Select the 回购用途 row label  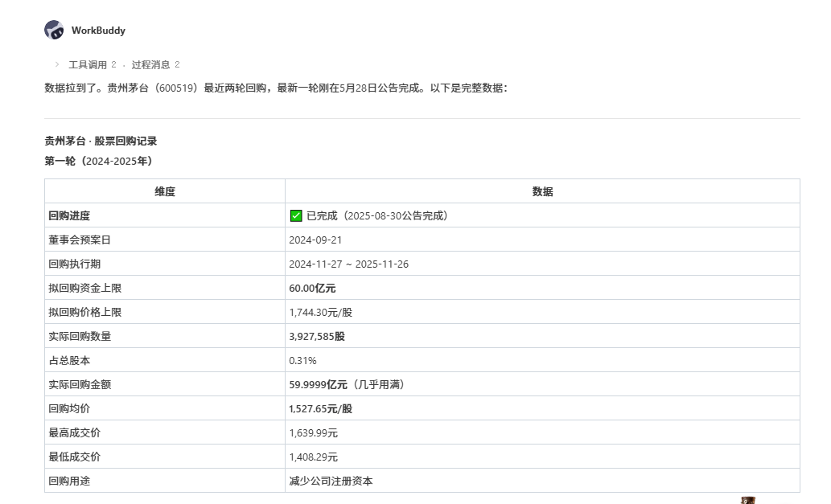[x=69, y=481]
